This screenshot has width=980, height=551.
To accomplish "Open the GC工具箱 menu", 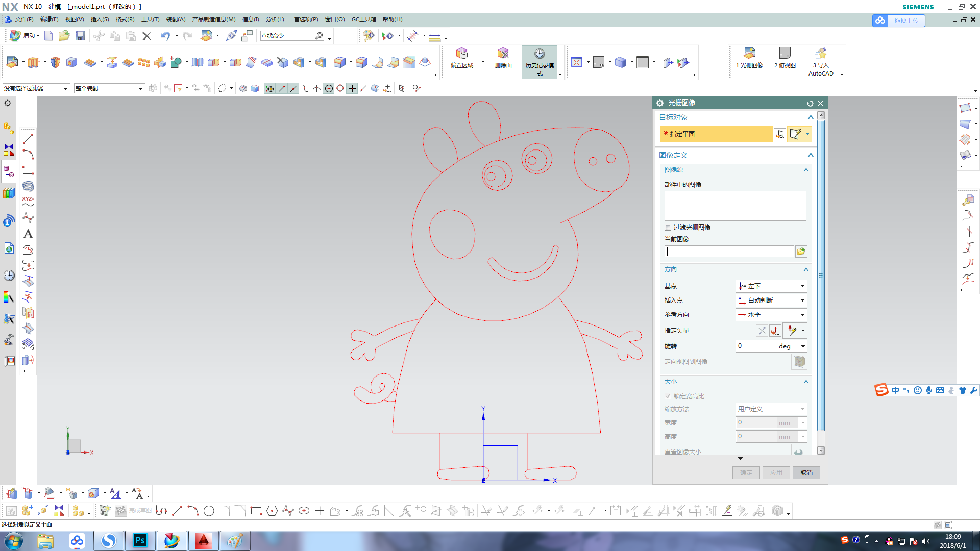I will pos(363,19).
